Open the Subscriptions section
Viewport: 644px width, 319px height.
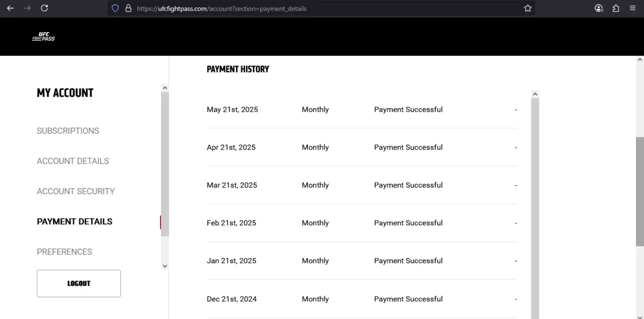pyautogui.click(x=68, y=131)
